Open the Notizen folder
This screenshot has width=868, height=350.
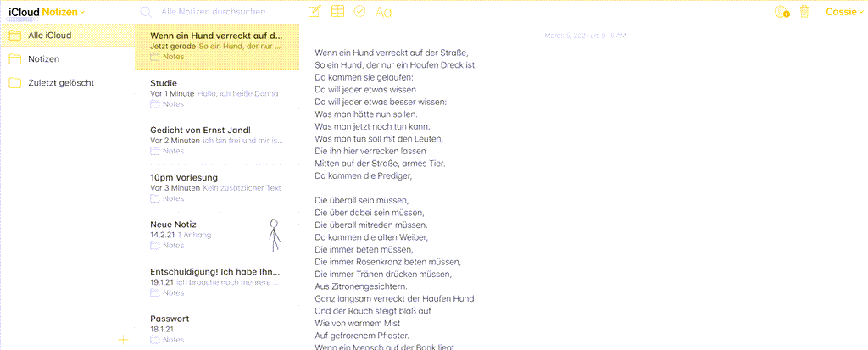pyautogui.click(x=67, y=59)
